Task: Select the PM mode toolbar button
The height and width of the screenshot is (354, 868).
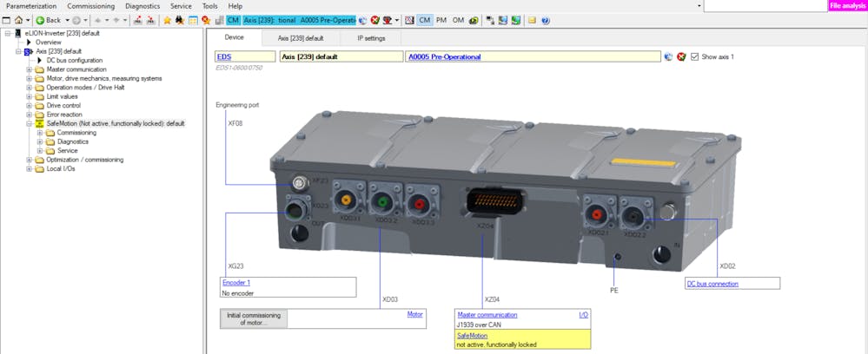Action: point(441,20)
